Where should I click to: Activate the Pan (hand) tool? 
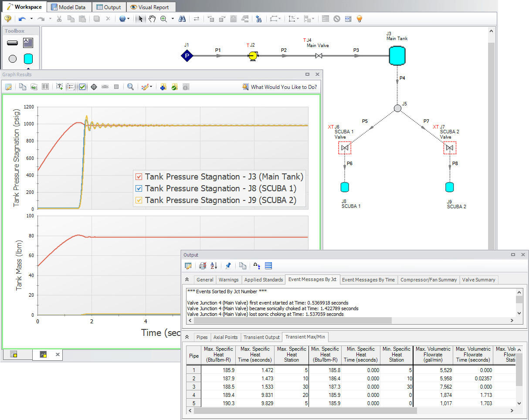pyautogui.click(x=152, y=19)
